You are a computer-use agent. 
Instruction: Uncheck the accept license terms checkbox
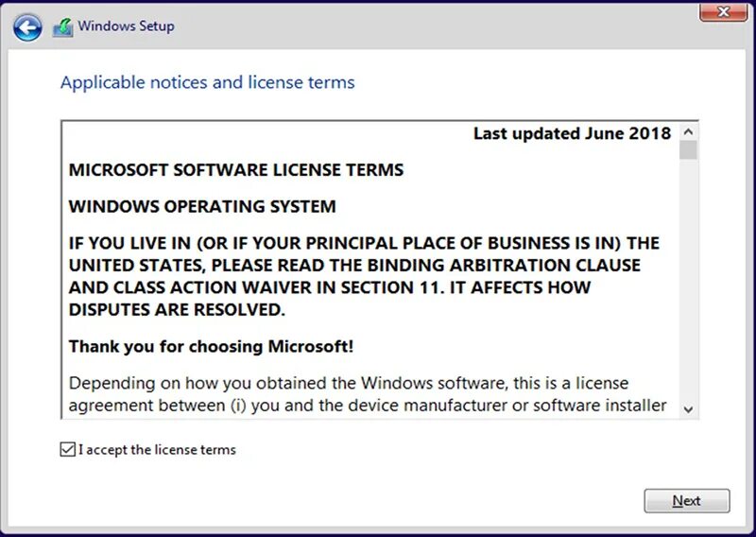(67, 450)
